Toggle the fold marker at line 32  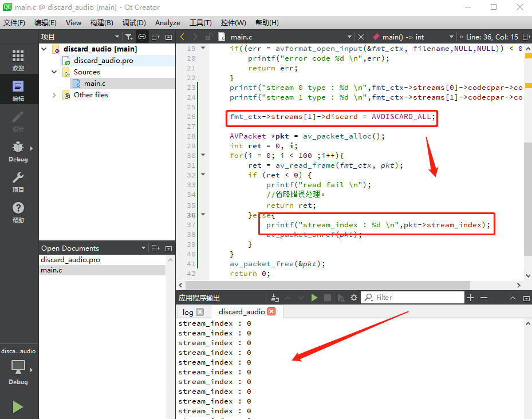click(203, 175)
